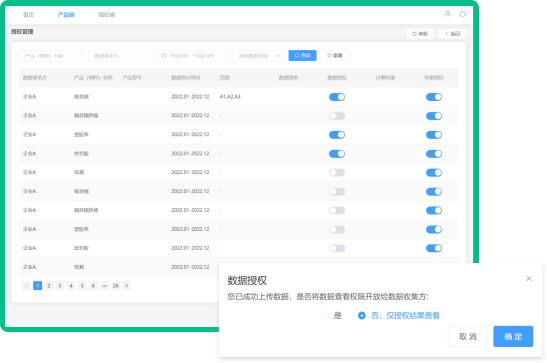Viewport: 547px width, 363px height.
Task: Select the 产品碳 tab
Action: (66, 14)
